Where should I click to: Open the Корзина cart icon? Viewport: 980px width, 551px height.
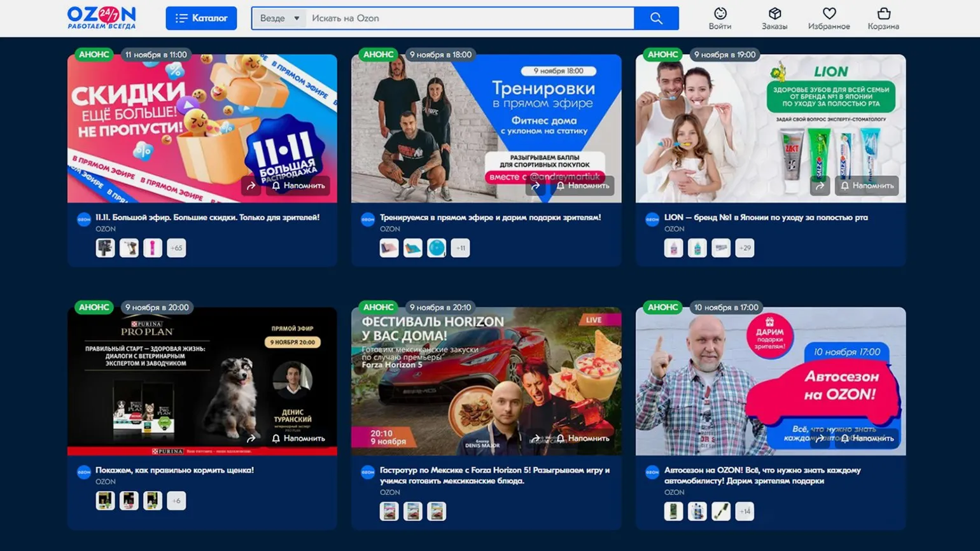pyautogui.click(x=883, y=18)
